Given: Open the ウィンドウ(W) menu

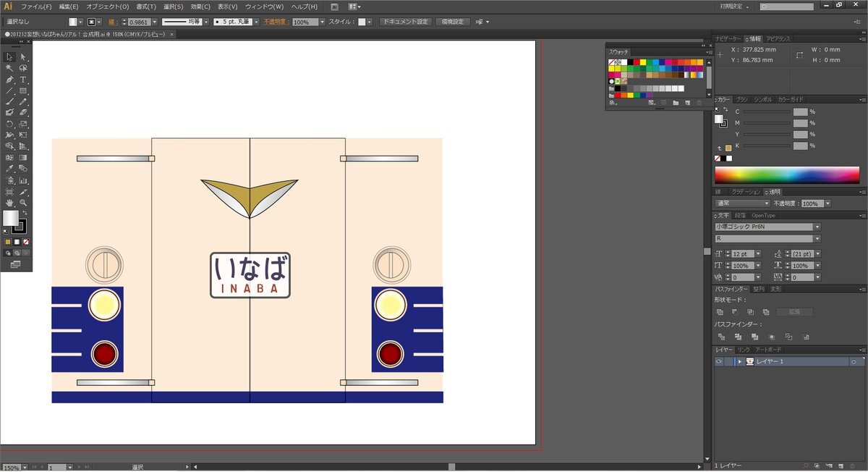Looking at the screenshot, I should 264,7.
